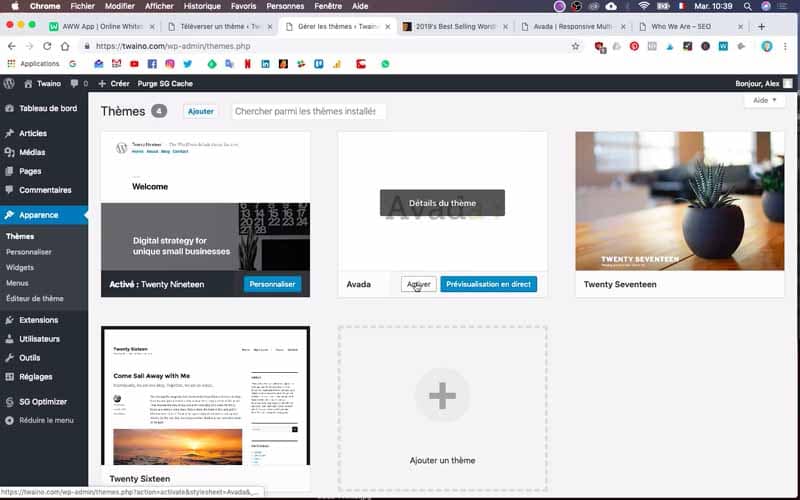
Task: Open the Fenêtre menu
Action: (328, 6)
